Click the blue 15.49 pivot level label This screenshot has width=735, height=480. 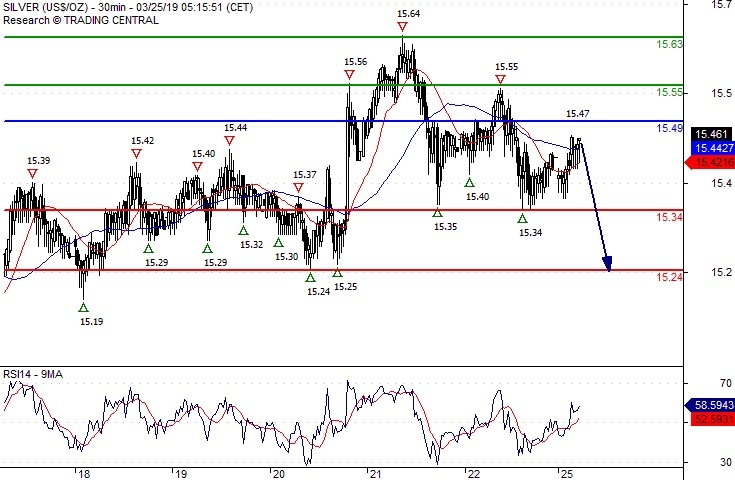tap(669, 128)
